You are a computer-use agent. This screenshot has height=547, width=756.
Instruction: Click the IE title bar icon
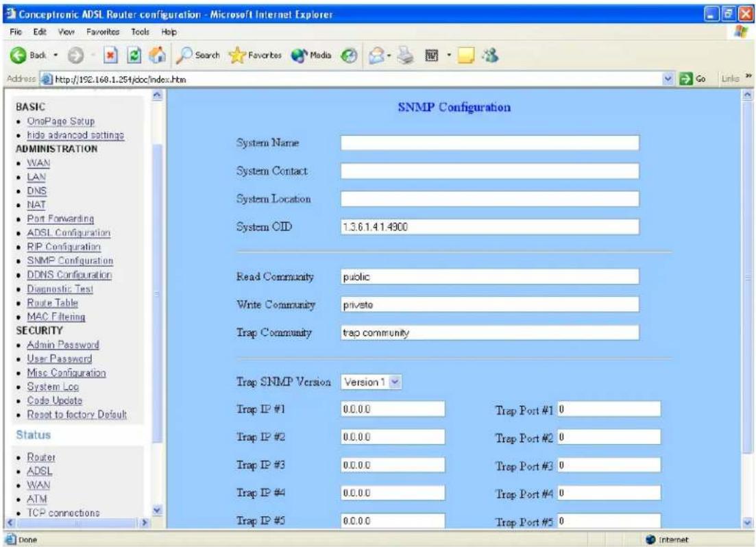click(11, 14)
